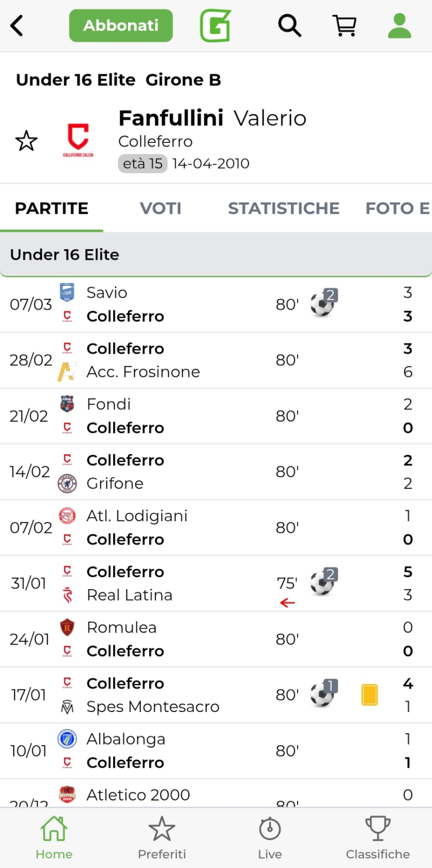This screenshot has width=432, height=868.
Task: Tap the goals ball icon in Real Latina match
Action: click(323, 582)
